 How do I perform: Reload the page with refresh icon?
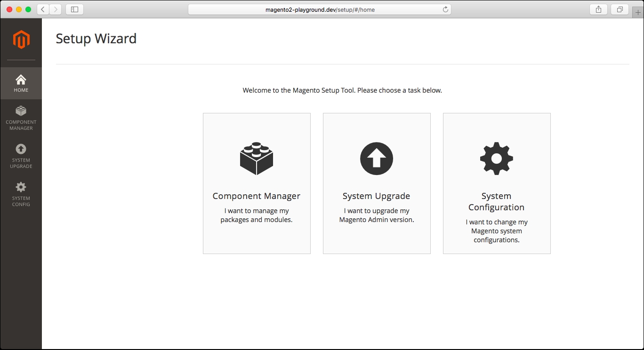(x=445, y=9)
